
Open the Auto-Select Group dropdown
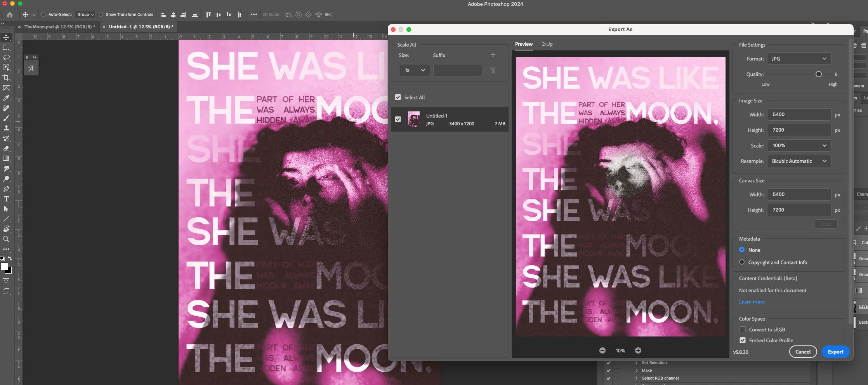(x=85, y=15)
